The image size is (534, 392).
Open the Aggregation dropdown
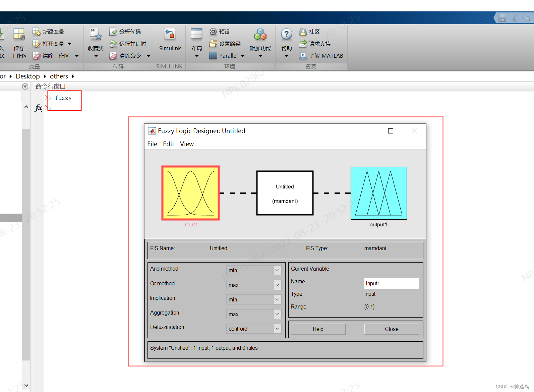point(254,314)
